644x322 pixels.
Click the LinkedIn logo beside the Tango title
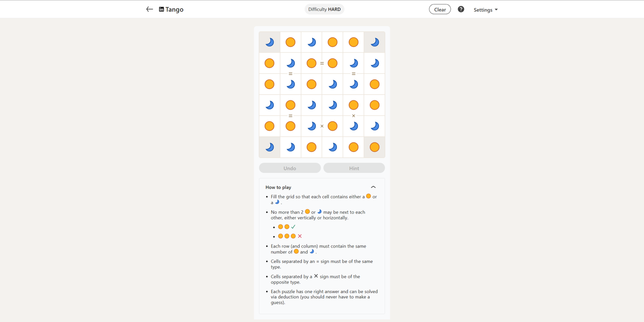coord(161,9)
